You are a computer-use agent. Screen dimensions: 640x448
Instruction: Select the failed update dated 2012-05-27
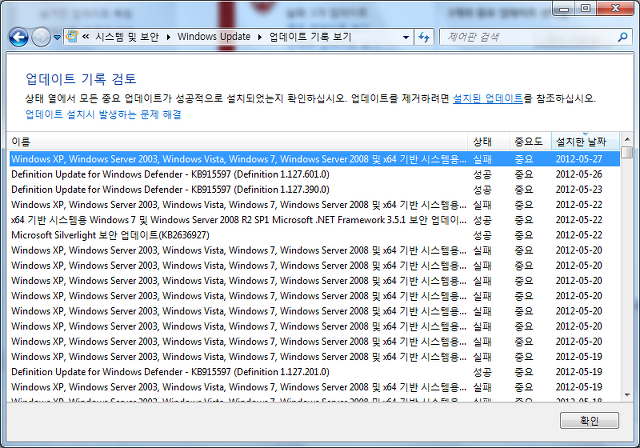coord(314,159)
